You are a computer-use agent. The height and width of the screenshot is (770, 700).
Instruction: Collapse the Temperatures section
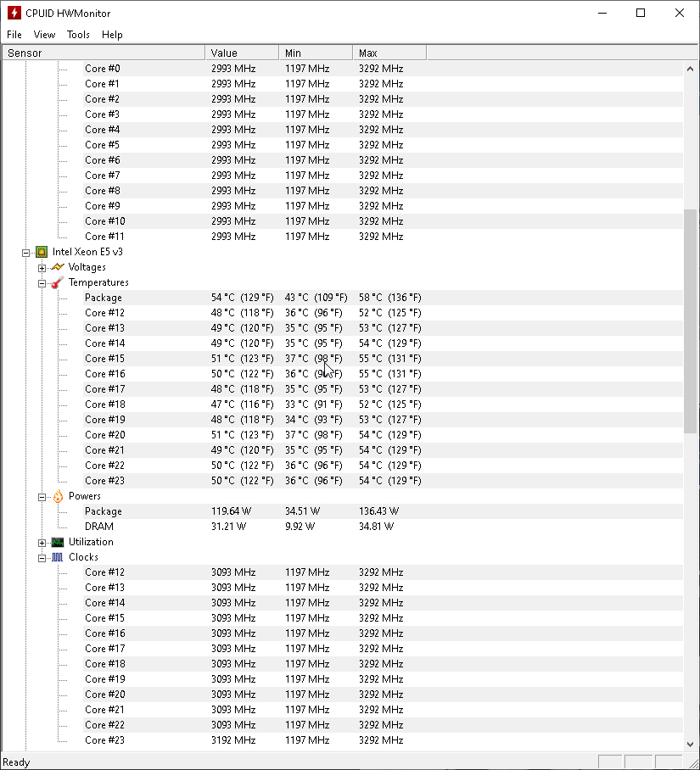[x=42, y=283]
